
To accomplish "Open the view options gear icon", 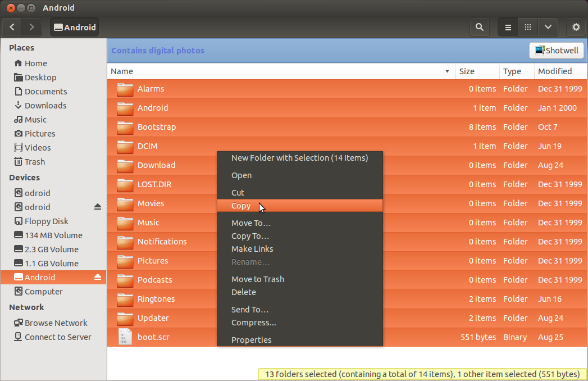I will click(576, 26).
